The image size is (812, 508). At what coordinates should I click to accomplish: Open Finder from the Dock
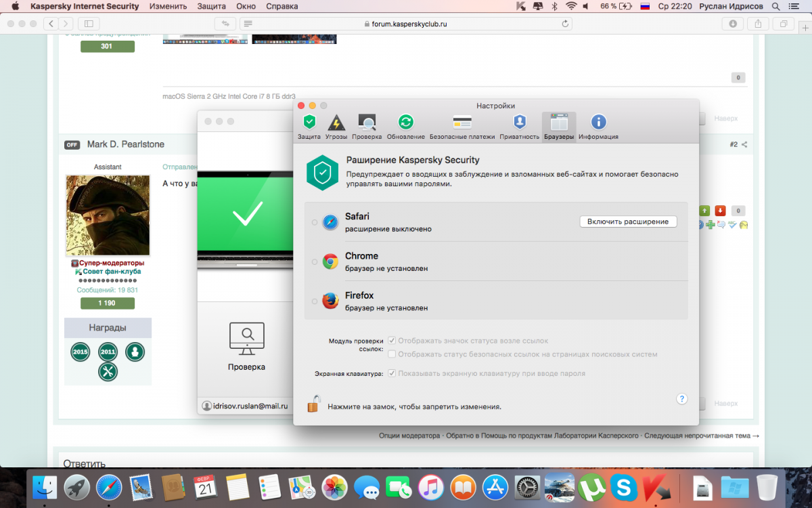[x=45, y=487]
